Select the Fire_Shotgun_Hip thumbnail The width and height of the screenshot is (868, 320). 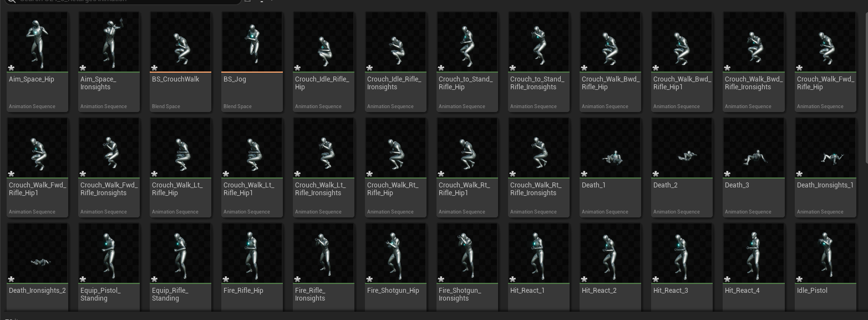click(395, 253)
